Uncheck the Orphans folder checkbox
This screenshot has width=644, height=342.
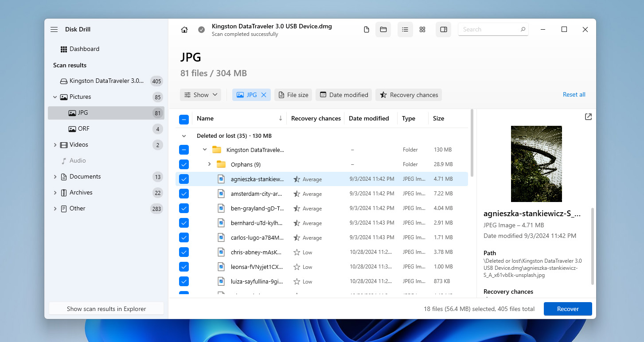coord(183,164)
